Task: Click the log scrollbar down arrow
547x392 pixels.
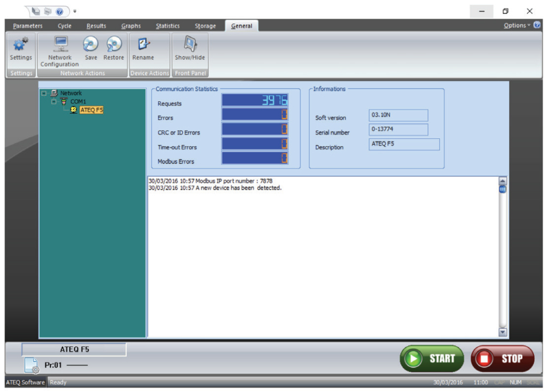Action: [502, 332]
